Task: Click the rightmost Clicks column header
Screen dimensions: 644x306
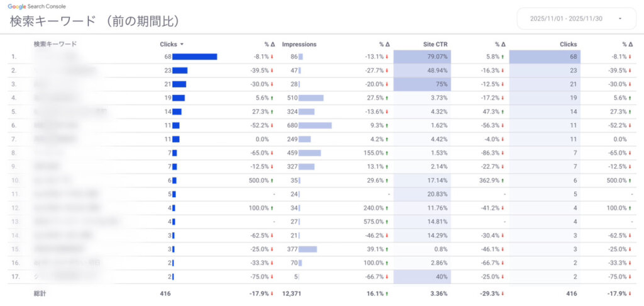Action: point(568,45)
